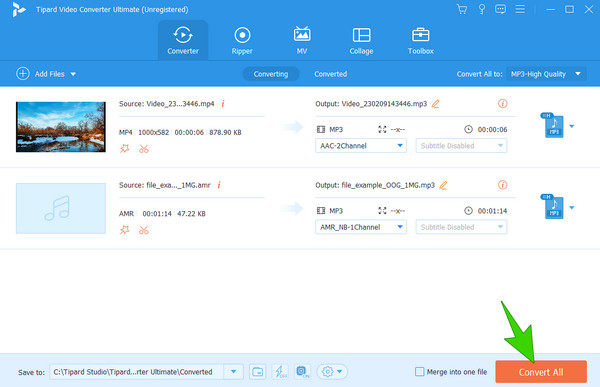Open the feedback chat icon
Viewport: 600px width, 387px height.
pos(500,9)
